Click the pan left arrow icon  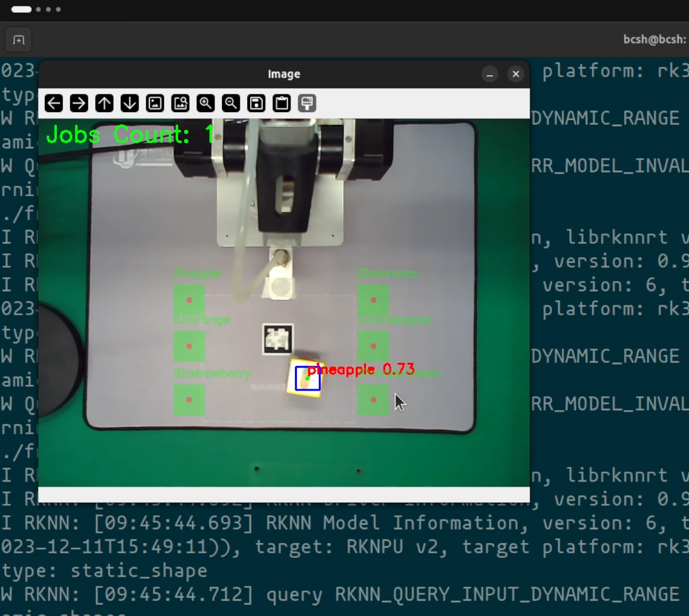(53, 104)
